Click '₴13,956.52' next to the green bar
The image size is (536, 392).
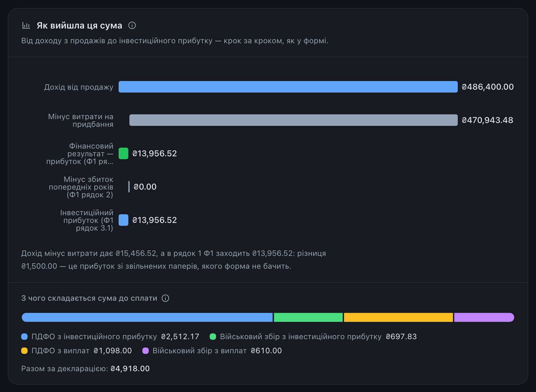[x=155, y=153]
